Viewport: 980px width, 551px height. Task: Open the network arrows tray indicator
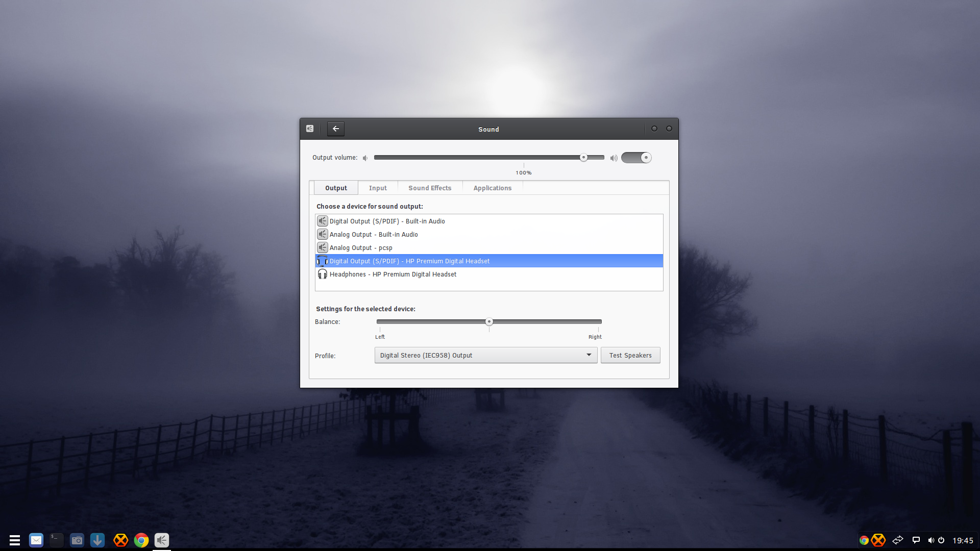(898, 540)
